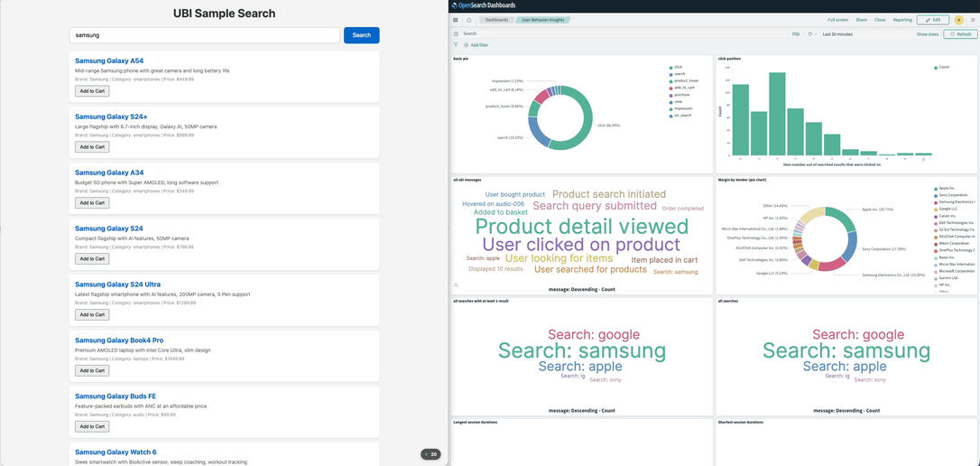Screen dimensions: 980x466
Task: Open Samsung Galaxy S24 product link
Action: tap(109, 228)
